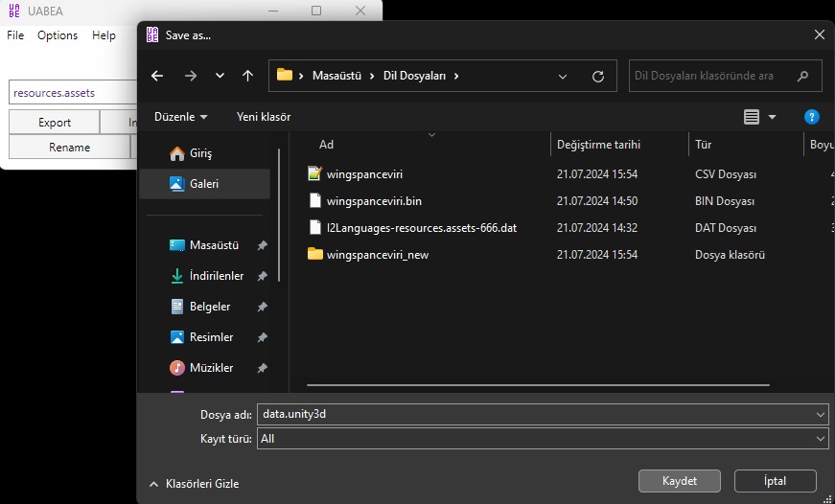Click Export button in UABEA window
The image size is (835, 504).
[55, 123]
